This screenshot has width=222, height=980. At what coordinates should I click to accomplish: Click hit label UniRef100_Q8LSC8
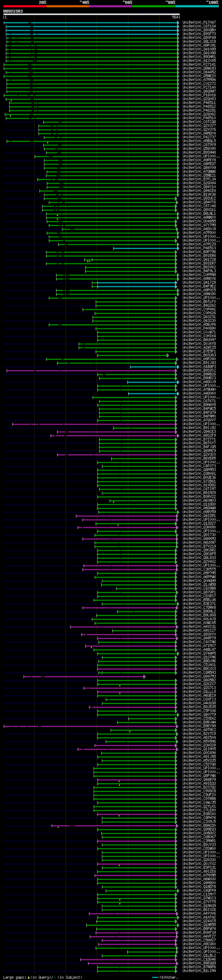click(199, 41)
